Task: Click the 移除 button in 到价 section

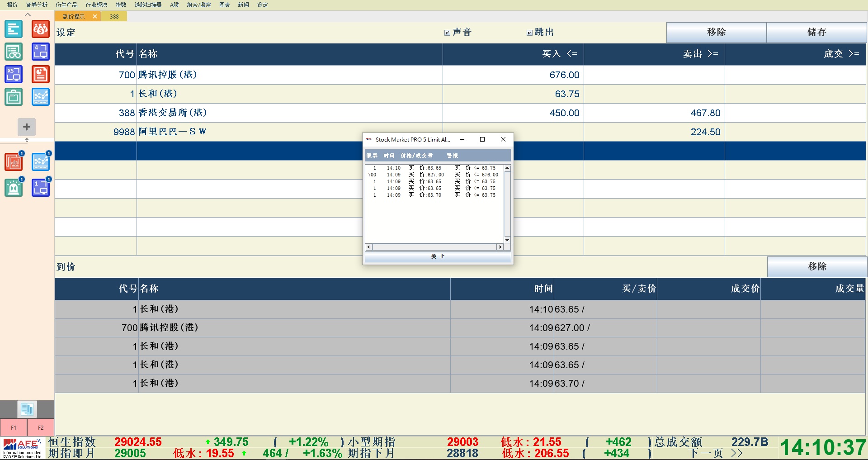Action: (817, 266)
